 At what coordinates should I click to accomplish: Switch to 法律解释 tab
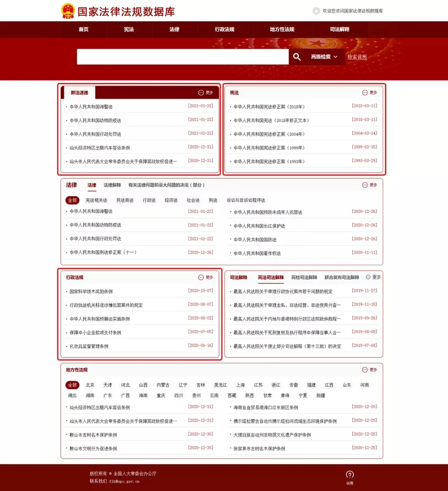[x=112, y=185]
